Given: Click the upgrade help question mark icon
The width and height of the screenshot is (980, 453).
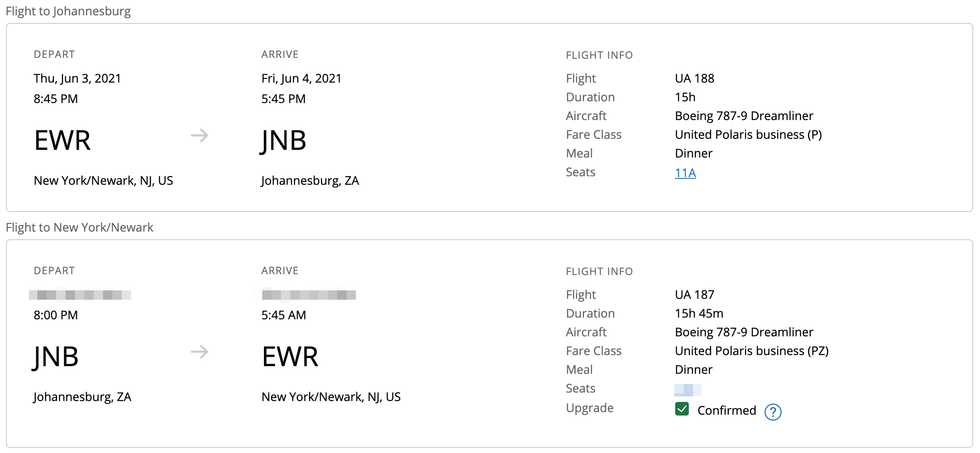Looking at the screenshot, I should point(773,412).
